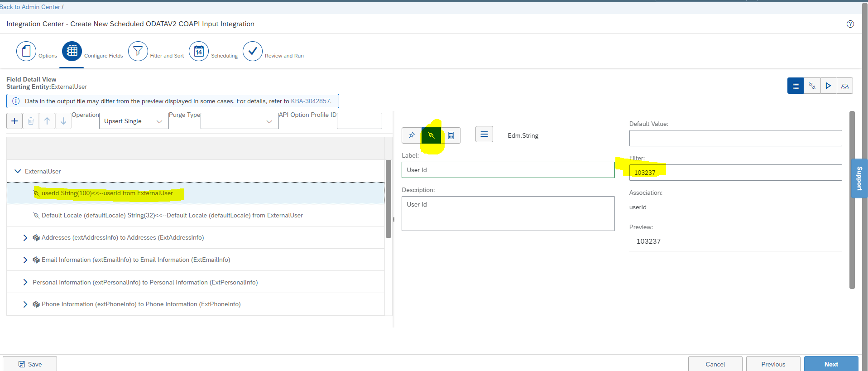868x371 pixels.
Task: Click the pin field icon
Action: [412, 135]
